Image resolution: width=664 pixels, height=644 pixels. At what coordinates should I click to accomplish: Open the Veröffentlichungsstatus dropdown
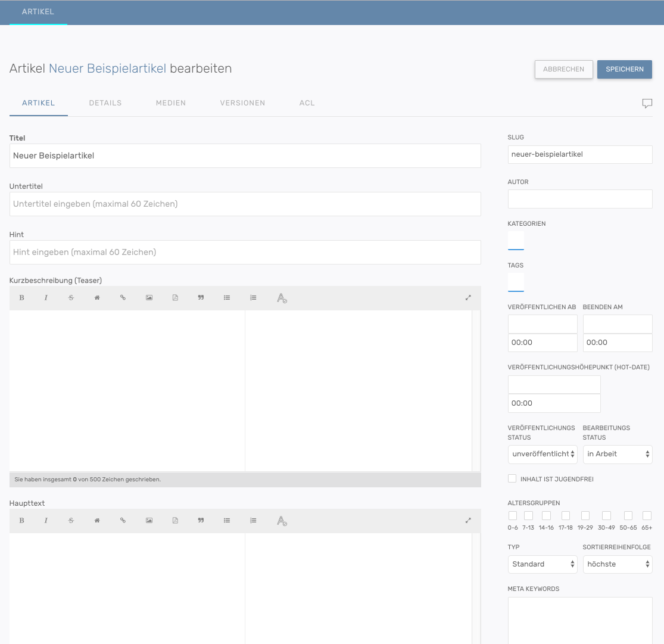[543, 454]
